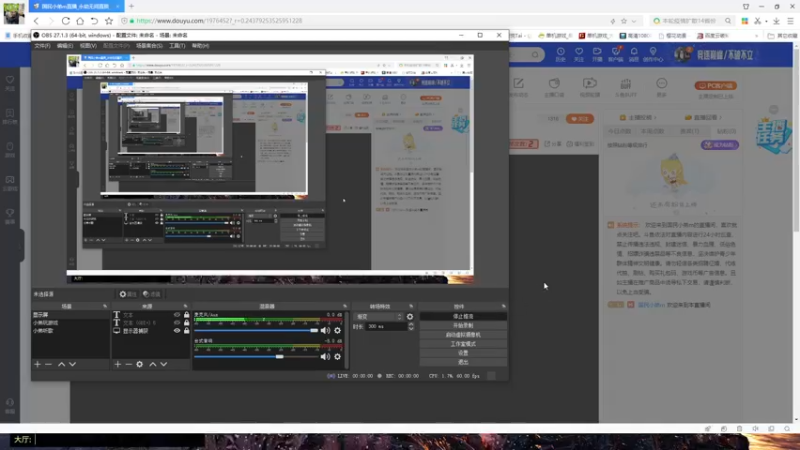800x450 pixels.
Task: Click the 启动虚拟摄像机 virtual camera button
Action: tap(463, 335)
